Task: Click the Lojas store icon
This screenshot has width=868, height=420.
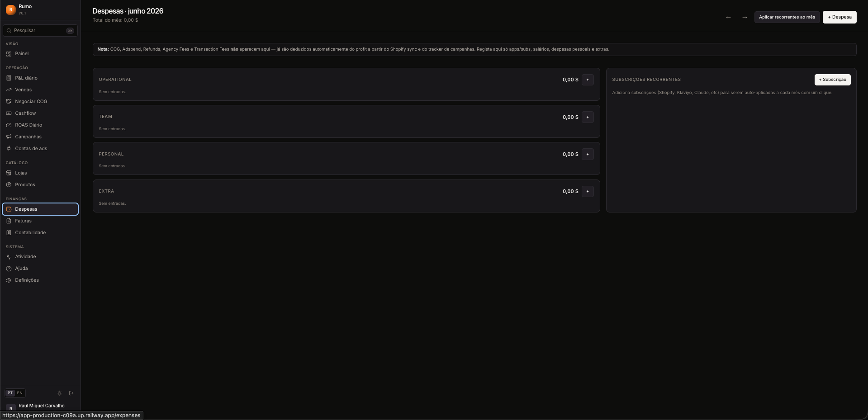Action: coord(9,173)
